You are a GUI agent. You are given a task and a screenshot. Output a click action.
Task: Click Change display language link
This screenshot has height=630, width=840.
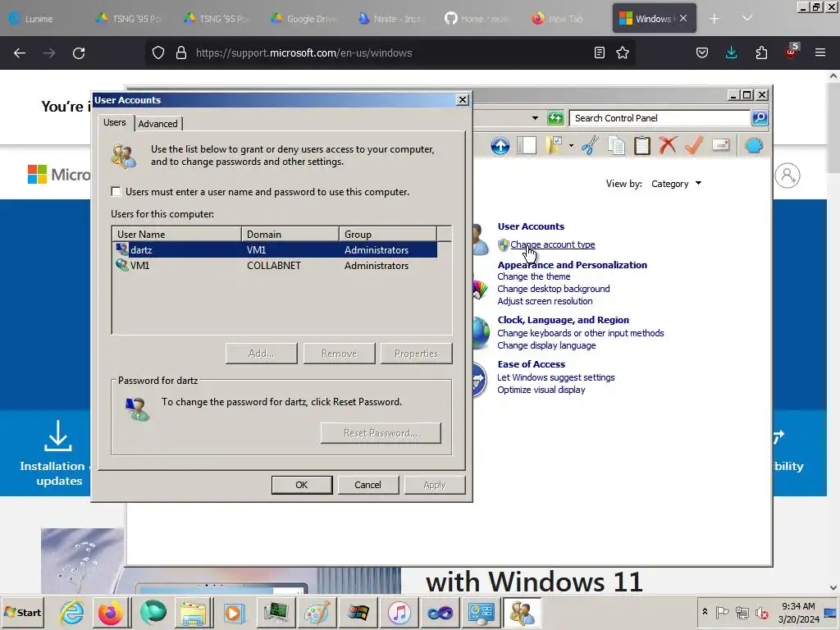[546, 346]
